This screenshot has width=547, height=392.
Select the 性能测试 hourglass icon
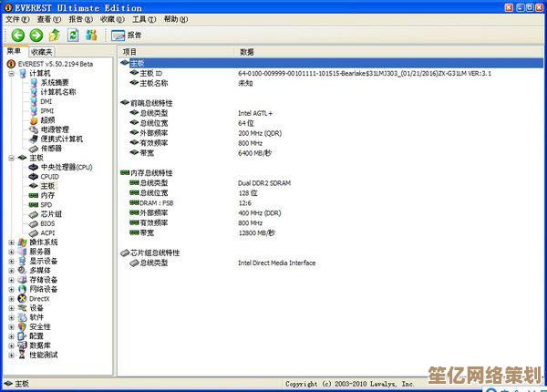pos(22,355)
